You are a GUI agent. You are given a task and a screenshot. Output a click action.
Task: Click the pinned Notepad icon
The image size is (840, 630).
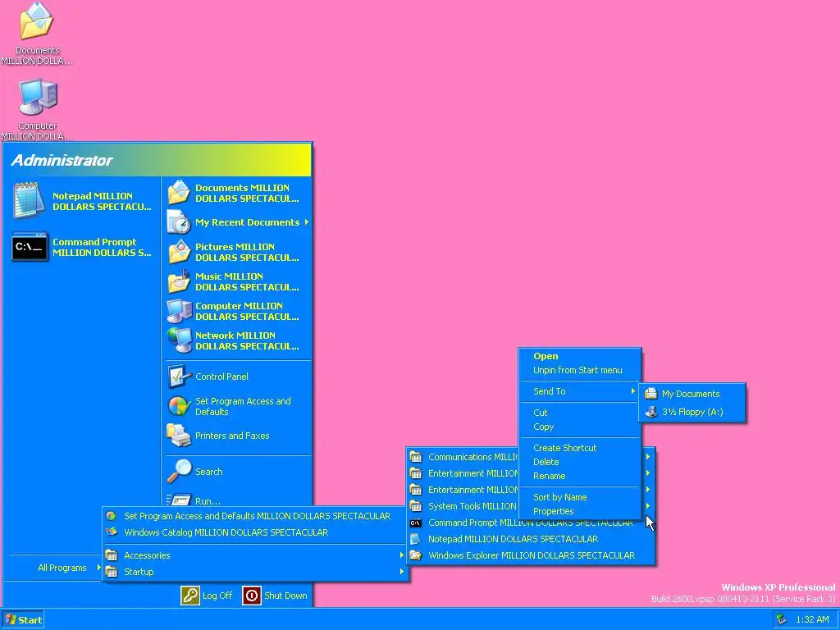(x=28, y=201)
